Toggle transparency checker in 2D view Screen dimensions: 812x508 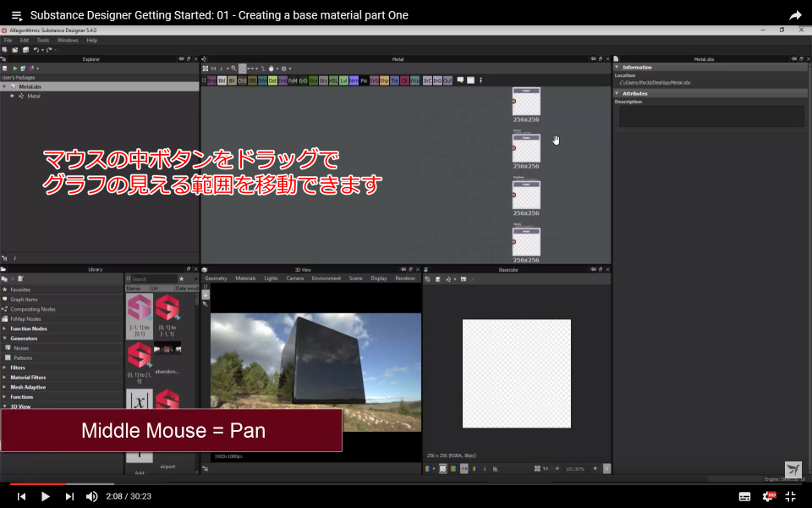(x=442, y=468)
